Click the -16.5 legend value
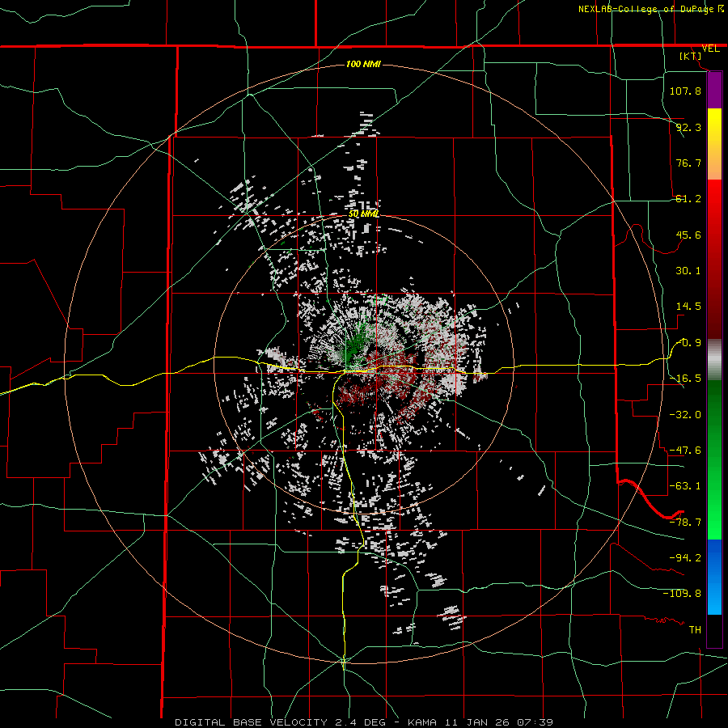 click(x=685, y=379)
